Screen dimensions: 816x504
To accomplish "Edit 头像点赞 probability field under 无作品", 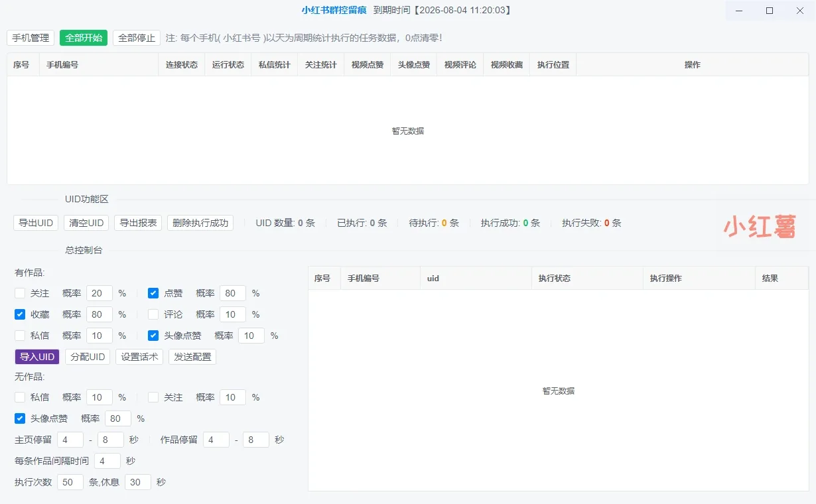I will [x=118, y=418].
